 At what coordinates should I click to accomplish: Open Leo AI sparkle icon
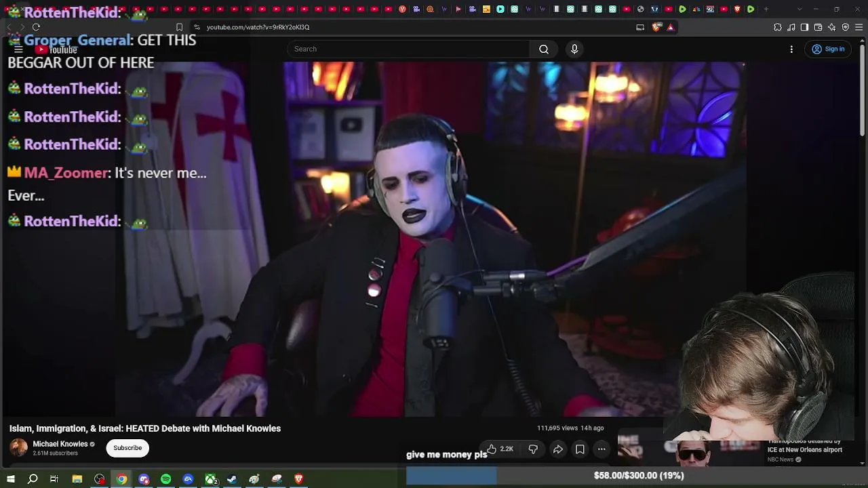point(831,27)
